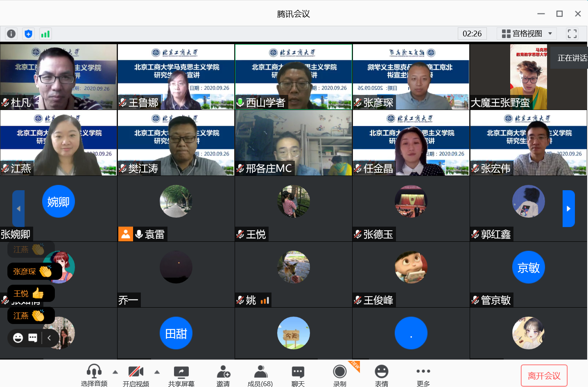Check the green network signal icon
The width and height of the screenshot is (588, 387).
45,34
